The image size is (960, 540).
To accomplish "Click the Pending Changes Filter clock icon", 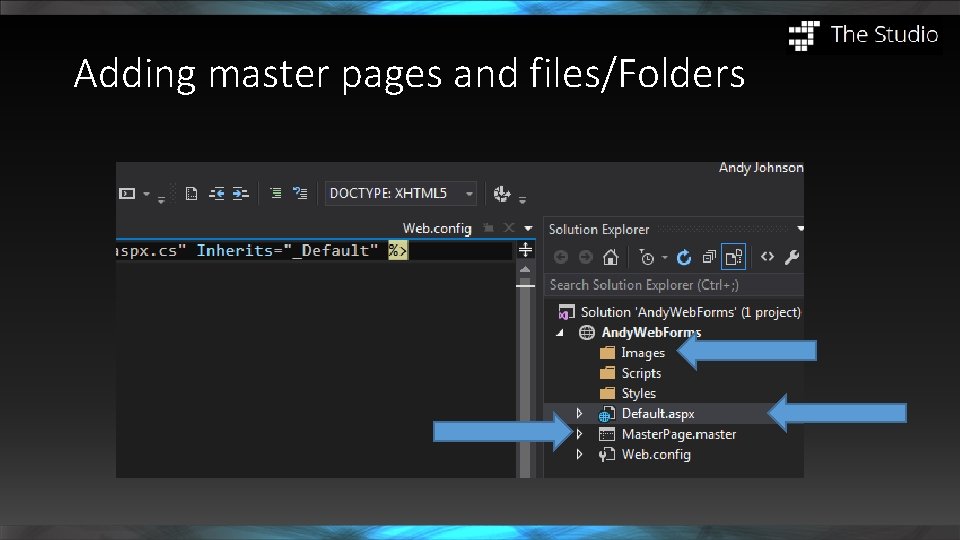I will click(x=647, y=257).
